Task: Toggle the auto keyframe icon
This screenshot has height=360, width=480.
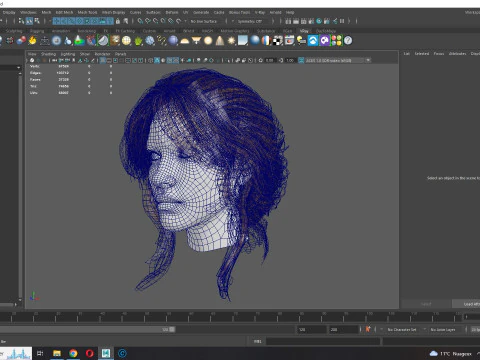Action: (x=368, y=329)
